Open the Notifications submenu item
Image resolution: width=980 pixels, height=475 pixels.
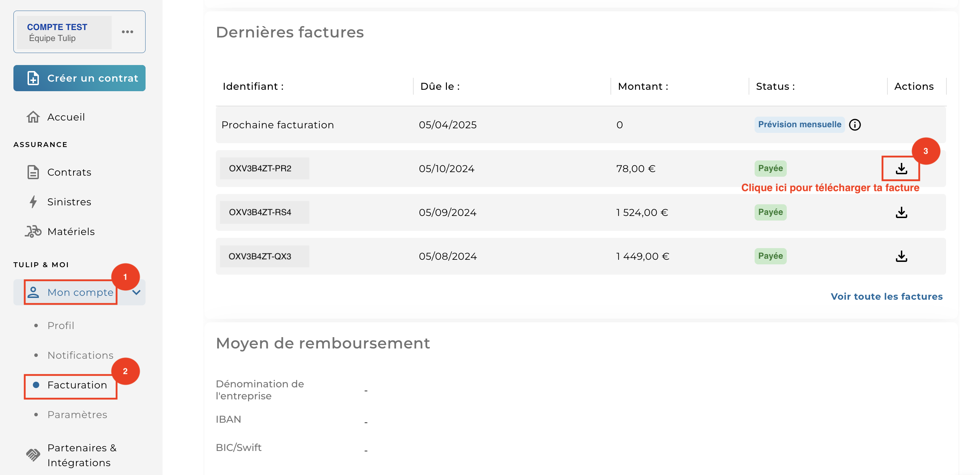[x=80, y=356]
